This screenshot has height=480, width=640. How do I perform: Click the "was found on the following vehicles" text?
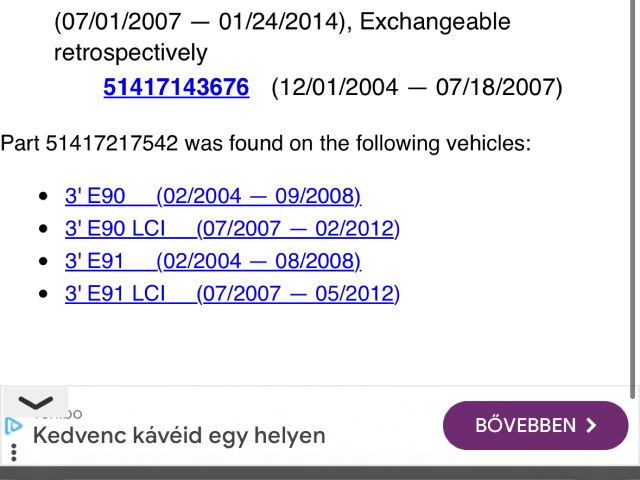pyautogui.click(x=357, y=143)
